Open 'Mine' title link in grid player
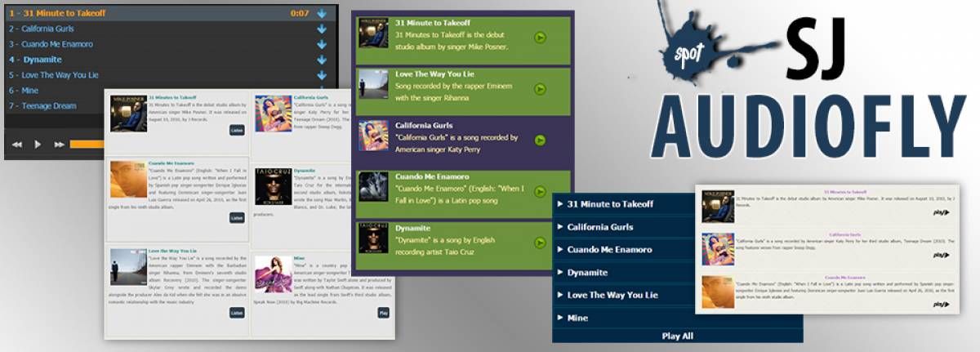Viewport: 980px width, 352px height. point(298,258)
